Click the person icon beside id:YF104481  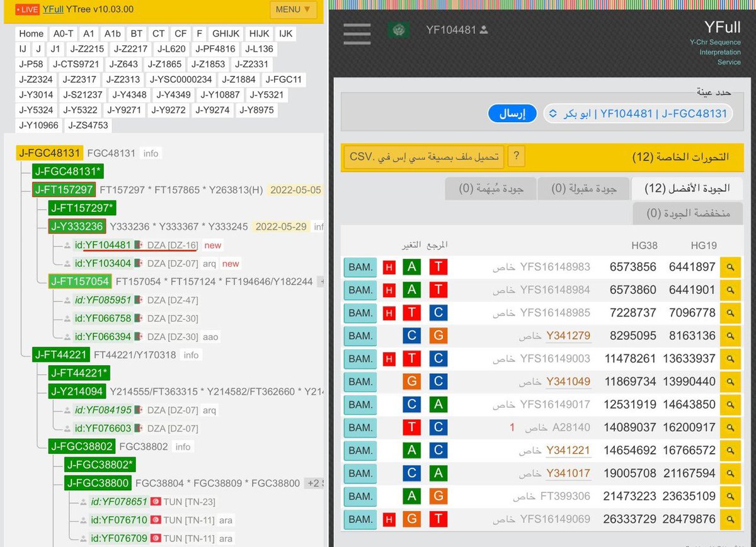click(x=67, y=245)
